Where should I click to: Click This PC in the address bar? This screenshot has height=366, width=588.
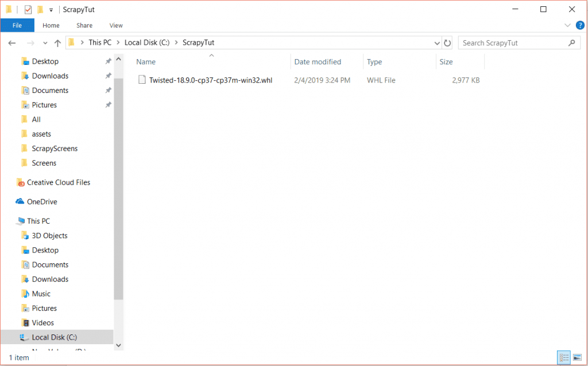pyautogui.click(x=100, y=42)
